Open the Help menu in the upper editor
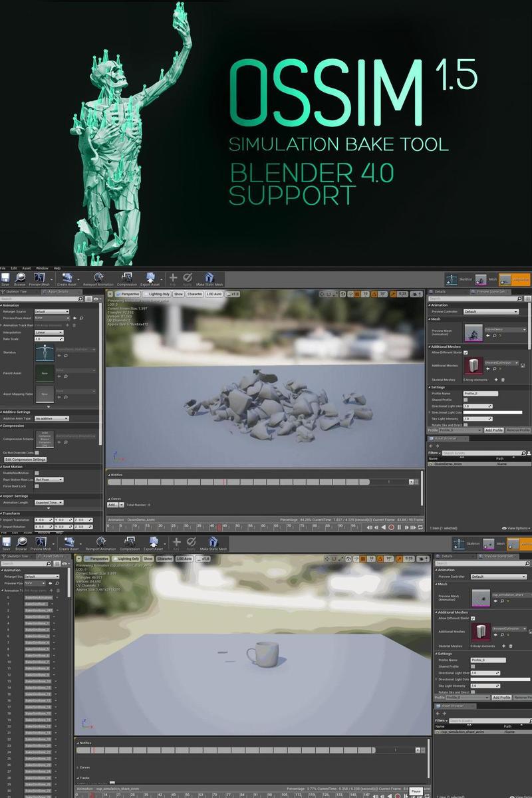The width and height of the screenshot is (532, 798). 57,268
